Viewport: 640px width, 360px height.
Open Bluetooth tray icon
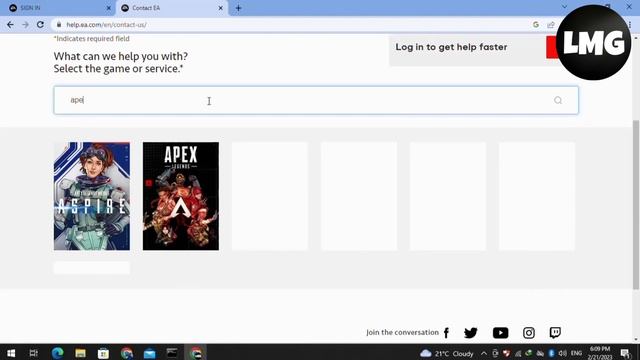click(x=551, y=353)
